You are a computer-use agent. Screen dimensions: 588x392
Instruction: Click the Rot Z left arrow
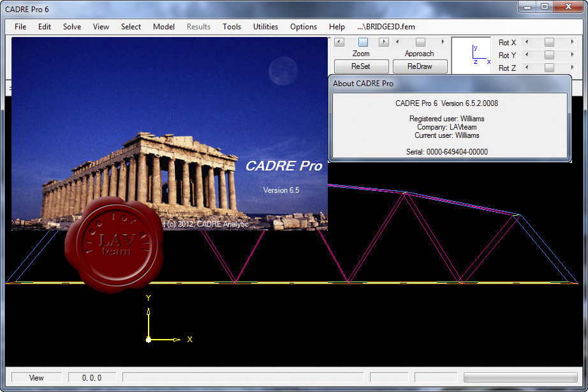coord(527,68)
